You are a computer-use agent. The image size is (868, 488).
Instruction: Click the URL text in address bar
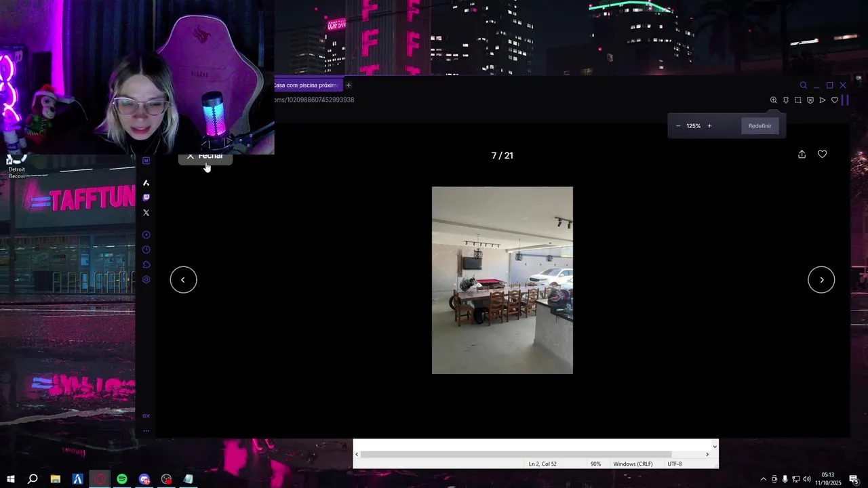tap(314, 100)
